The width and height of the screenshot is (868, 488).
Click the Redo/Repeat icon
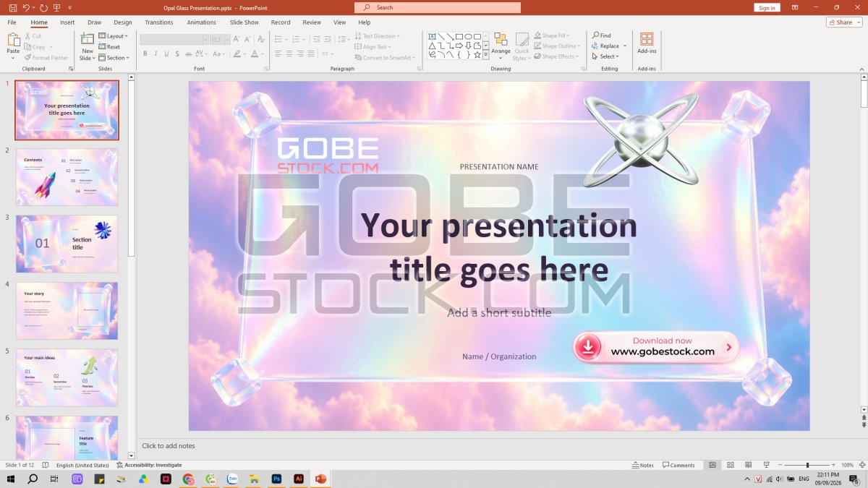(43, 7)
